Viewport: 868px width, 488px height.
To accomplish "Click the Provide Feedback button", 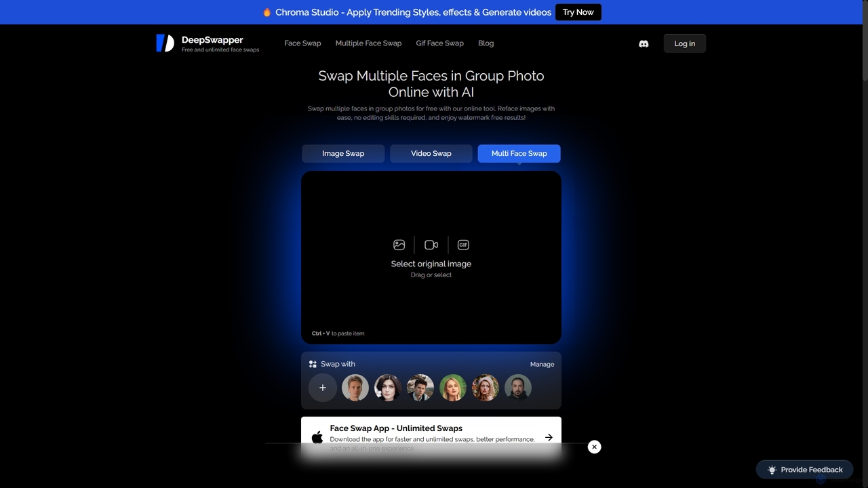I will click(x=805, y=470).
